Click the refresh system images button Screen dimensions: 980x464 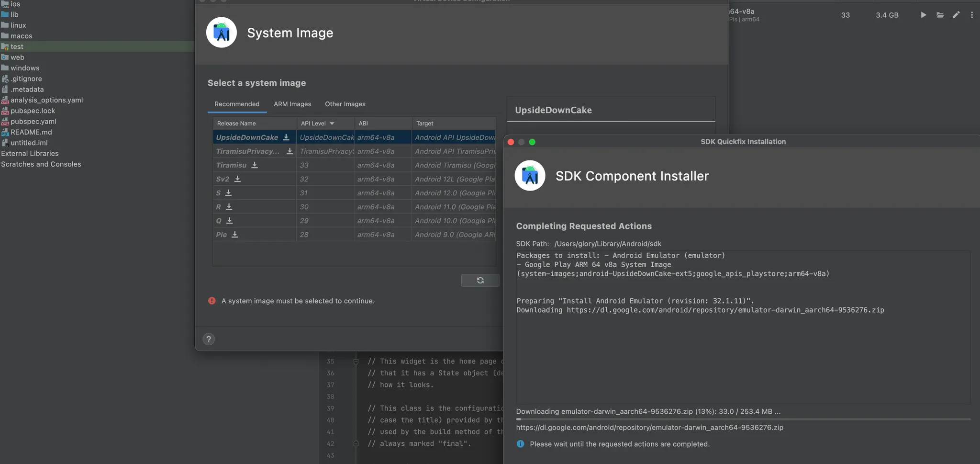pos(480,281)
